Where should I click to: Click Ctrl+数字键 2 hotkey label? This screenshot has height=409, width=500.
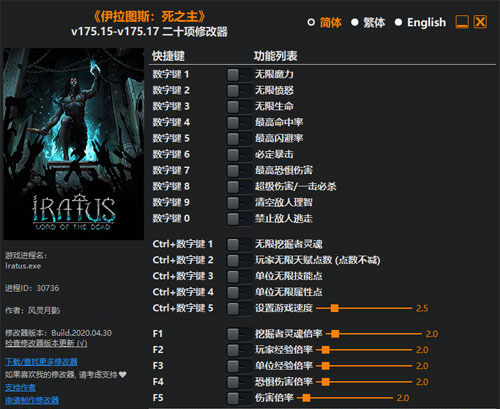(183, 260)
